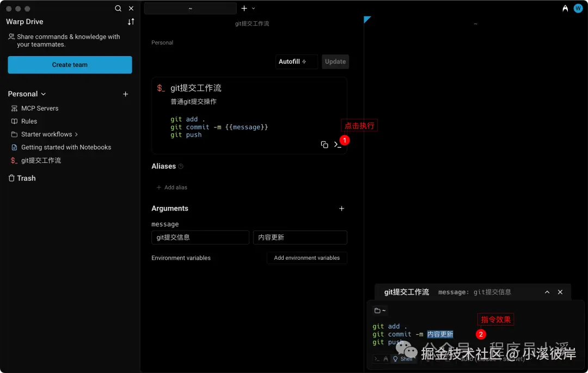Run workflow with the terminal execute icon

pos(337,145)
